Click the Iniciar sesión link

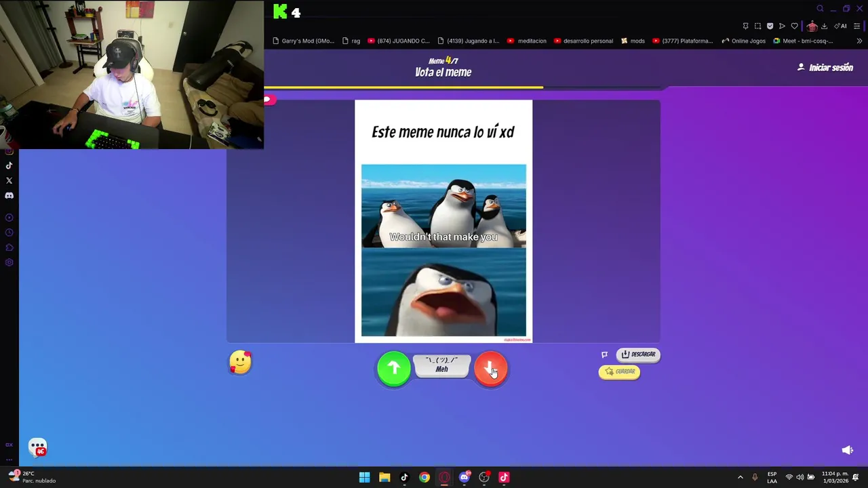tap(825, 68)
